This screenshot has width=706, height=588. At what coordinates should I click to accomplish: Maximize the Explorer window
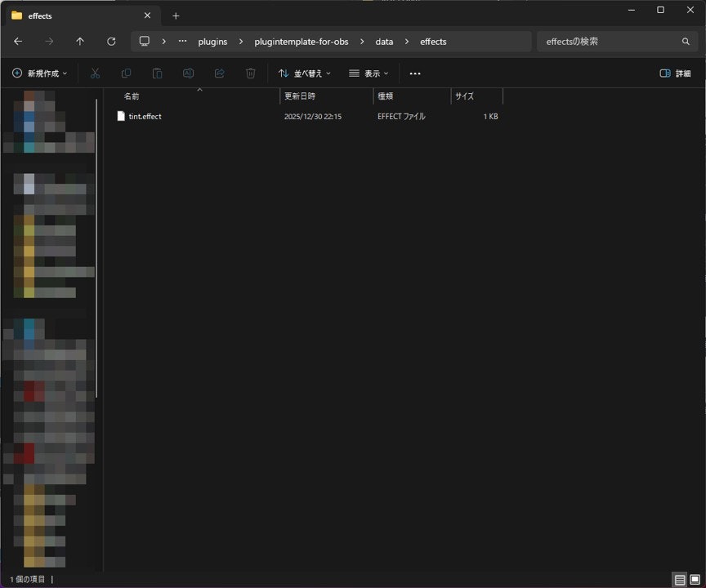coord(660,10)
